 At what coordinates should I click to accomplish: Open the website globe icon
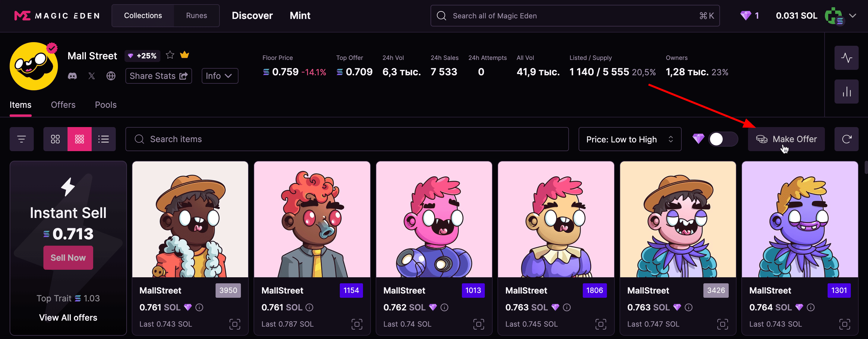point(111,76)
